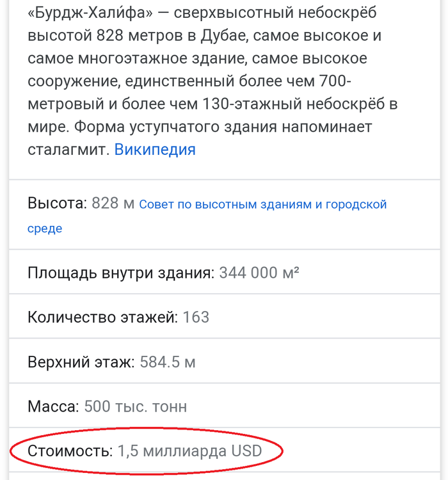Click the Количество этажей label
The image size is (448, 480).
tap(102, 317)
